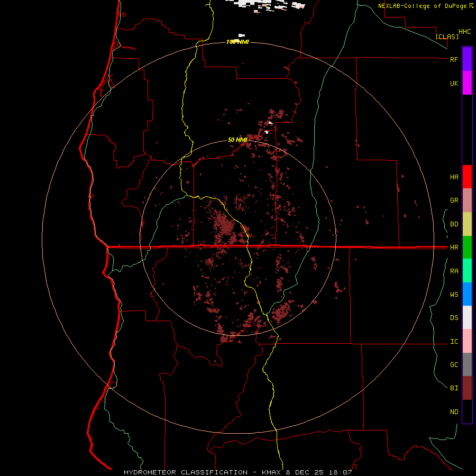Click the white DS legend color swatch

click(x=467, y=317)
